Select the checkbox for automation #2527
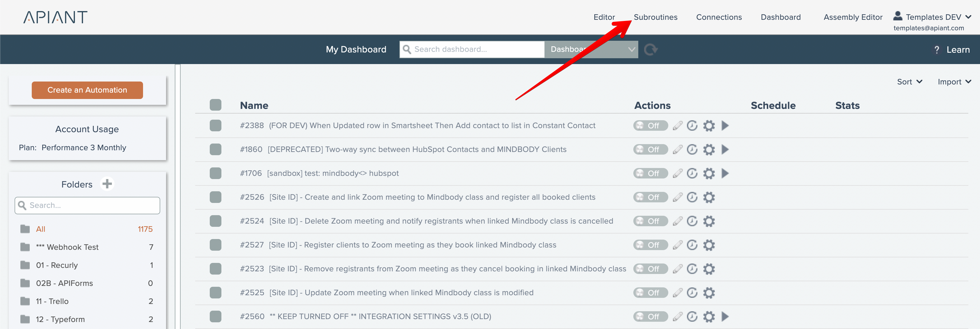980x329 pixels. (x=215, y=245)
